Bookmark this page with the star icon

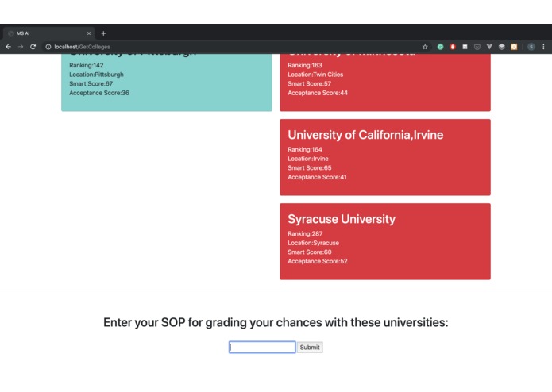(425, 47)
